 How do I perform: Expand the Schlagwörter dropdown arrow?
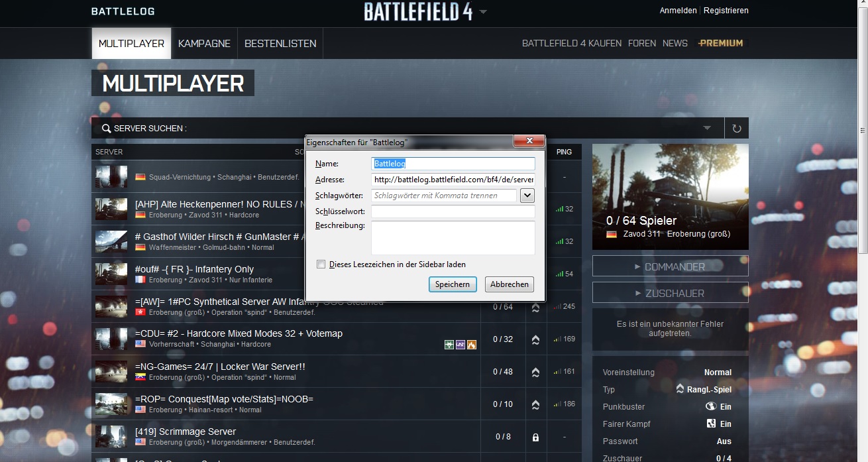[x=527, y=196]
